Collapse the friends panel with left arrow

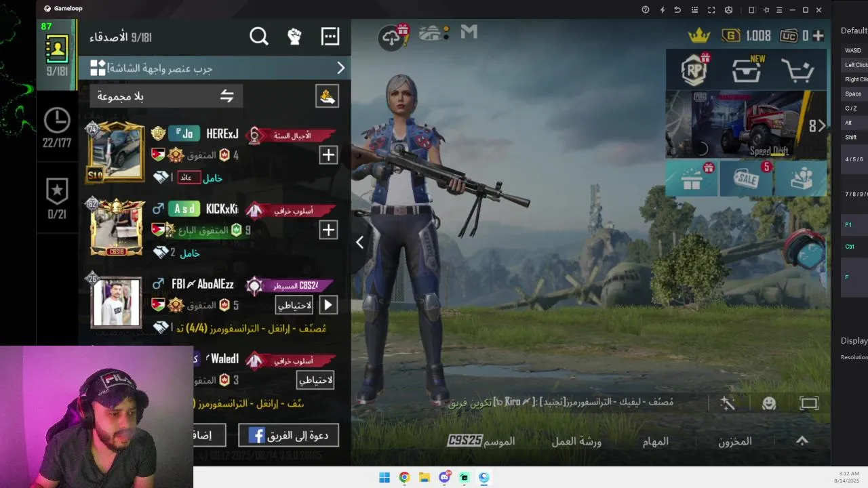point(360,242)
